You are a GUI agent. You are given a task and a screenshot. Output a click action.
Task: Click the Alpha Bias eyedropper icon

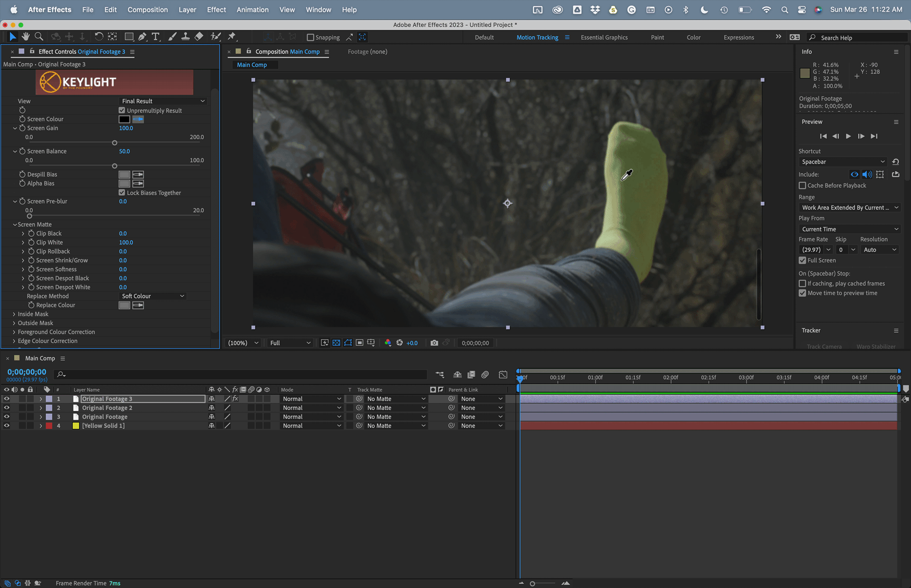(x=138, y=183)
